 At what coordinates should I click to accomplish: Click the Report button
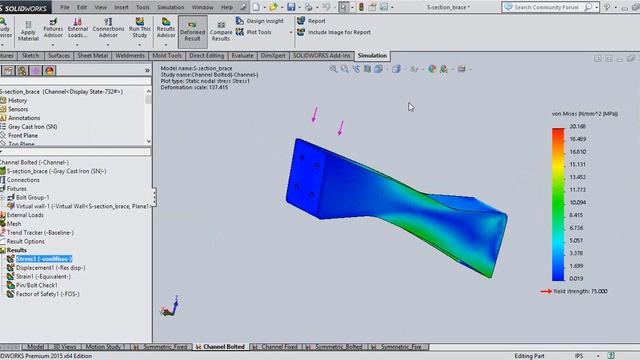(x=311, y=21)
